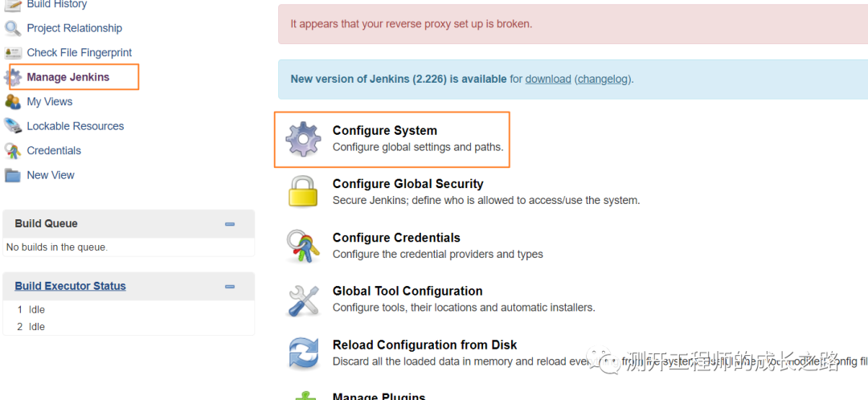Click the New View folder icon

[x=13, y=175]
